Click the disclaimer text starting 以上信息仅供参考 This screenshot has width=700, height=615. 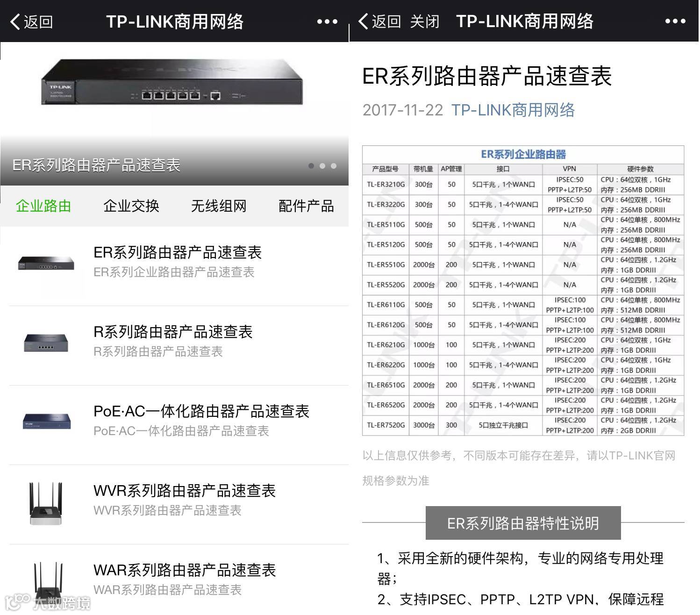(519, 468)
